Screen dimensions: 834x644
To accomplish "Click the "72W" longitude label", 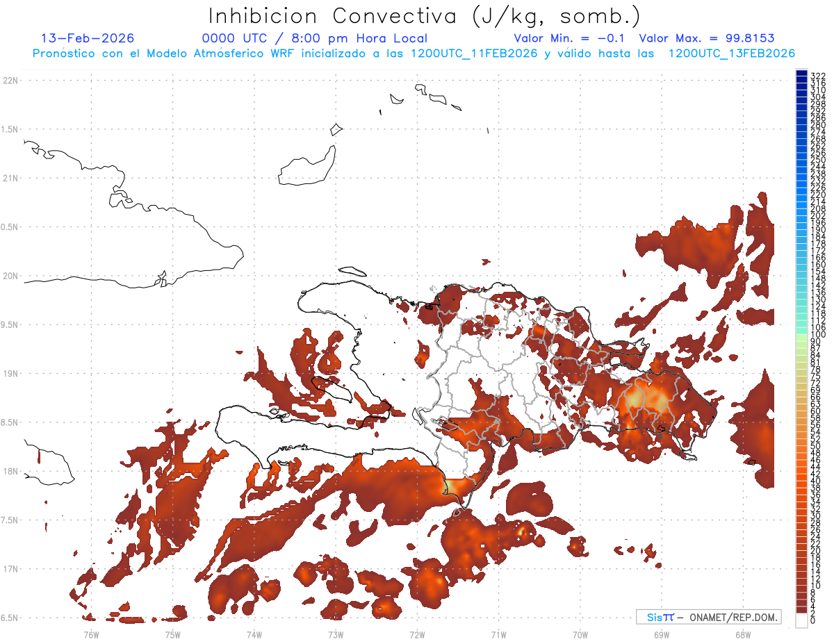I will (417, 635).
